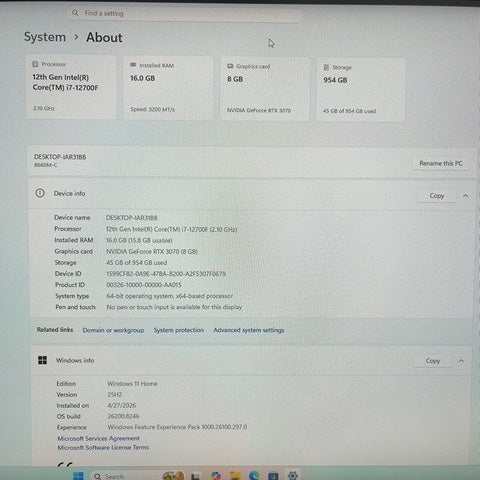The height and width of the screenshot is (480, 480).
Task: Click the Processor row value in Device info
Action: point(172,229)
